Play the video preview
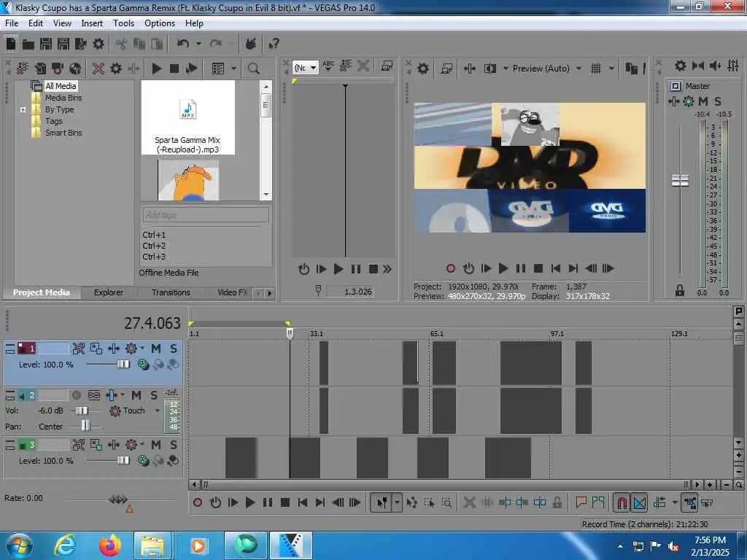The height and width of the screenshot is (560, 747). pyautogui.click(x=503, y=268)
